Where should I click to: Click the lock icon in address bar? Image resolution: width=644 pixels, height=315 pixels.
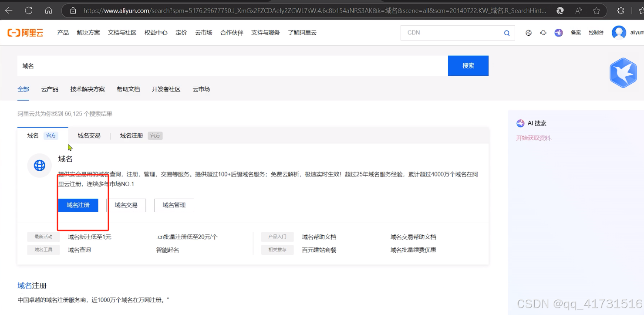coord(73,10)
